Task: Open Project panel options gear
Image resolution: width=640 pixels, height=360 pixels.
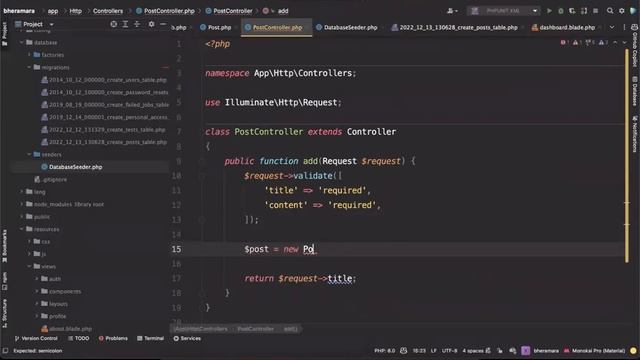Action: [x=151, y=24]
